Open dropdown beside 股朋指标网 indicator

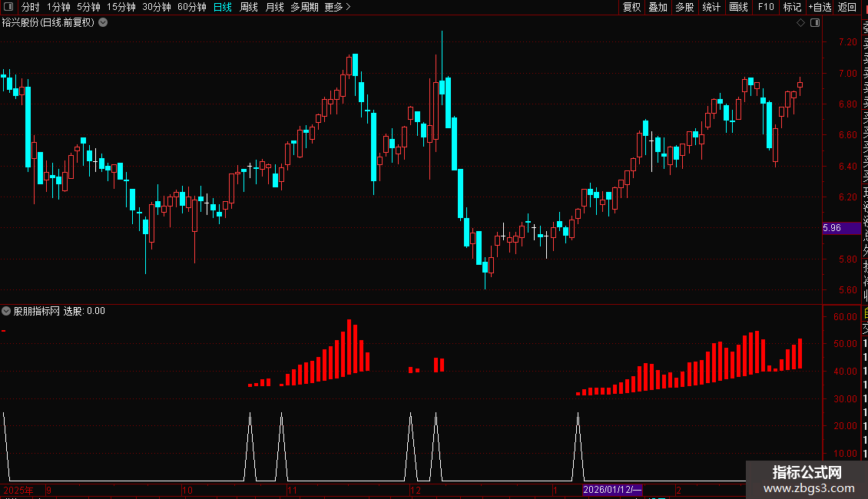point(6,311)
